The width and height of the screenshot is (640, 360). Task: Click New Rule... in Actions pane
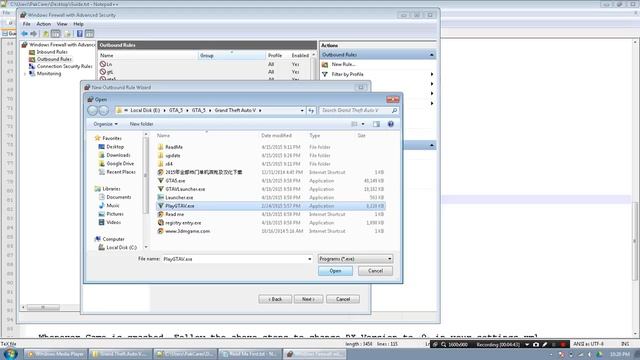(x=343, y=64)
